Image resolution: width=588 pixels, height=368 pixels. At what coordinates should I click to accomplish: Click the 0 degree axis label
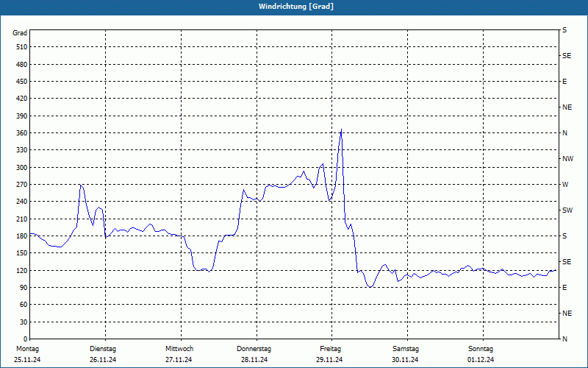[25, 339]
